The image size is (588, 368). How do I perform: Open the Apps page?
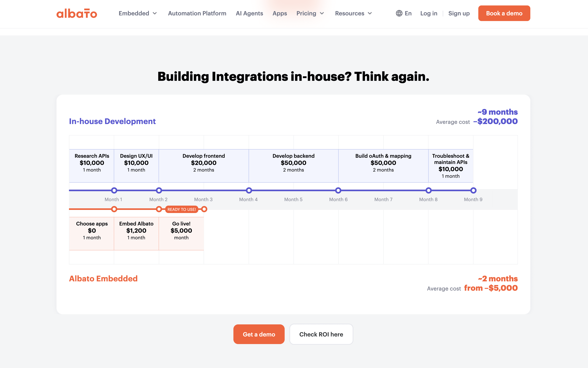pyautogui.click(x=280, y=13)
